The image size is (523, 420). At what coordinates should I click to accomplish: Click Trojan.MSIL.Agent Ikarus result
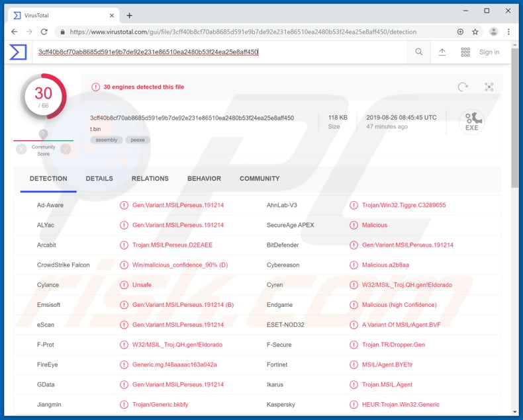[387, 384]
